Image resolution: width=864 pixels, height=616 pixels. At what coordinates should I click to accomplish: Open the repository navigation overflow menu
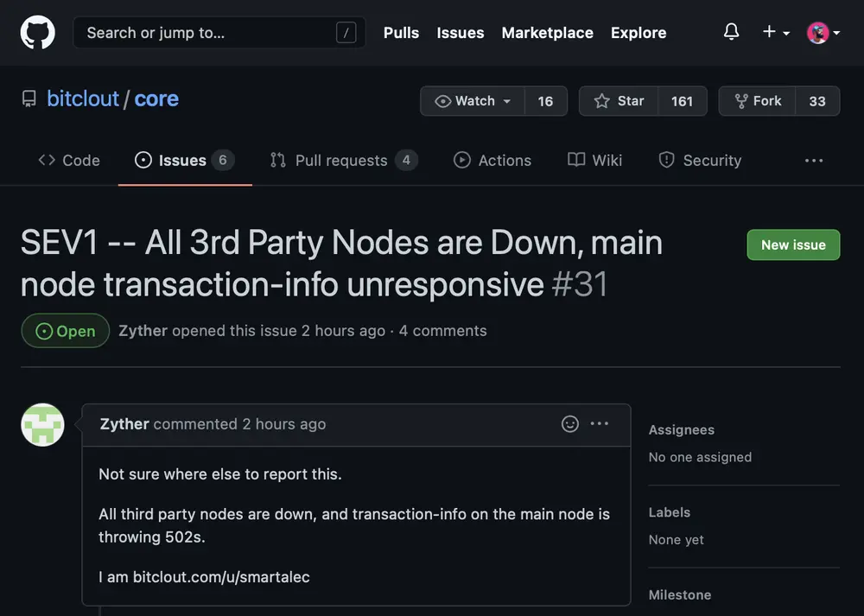click(x=813, y=161)
